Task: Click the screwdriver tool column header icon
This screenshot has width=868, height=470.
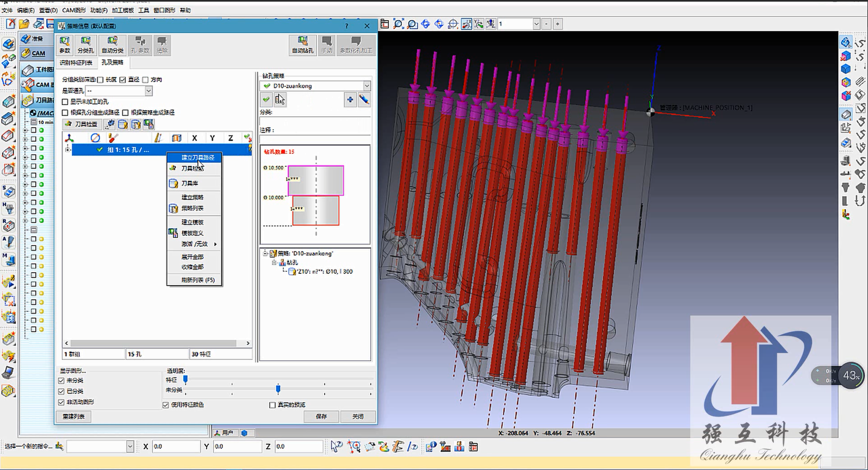Action: point(113,138)
